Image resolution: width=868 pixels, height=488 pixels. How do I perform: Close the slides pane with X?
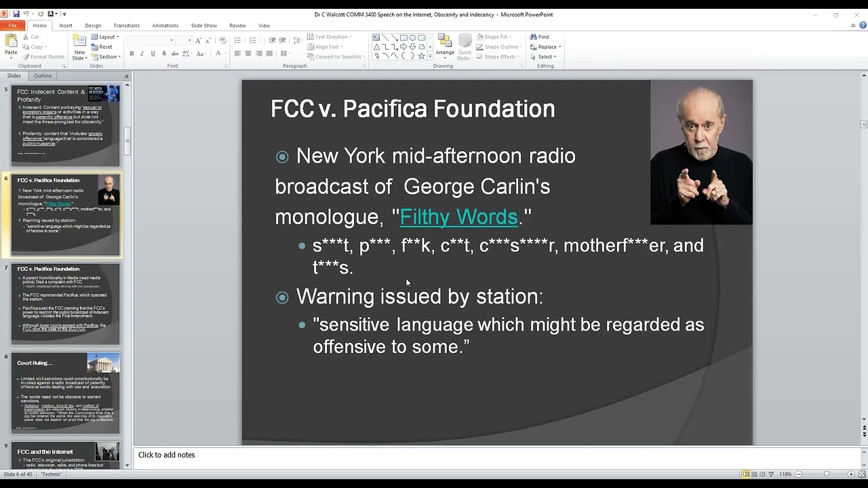coord(127,76)
